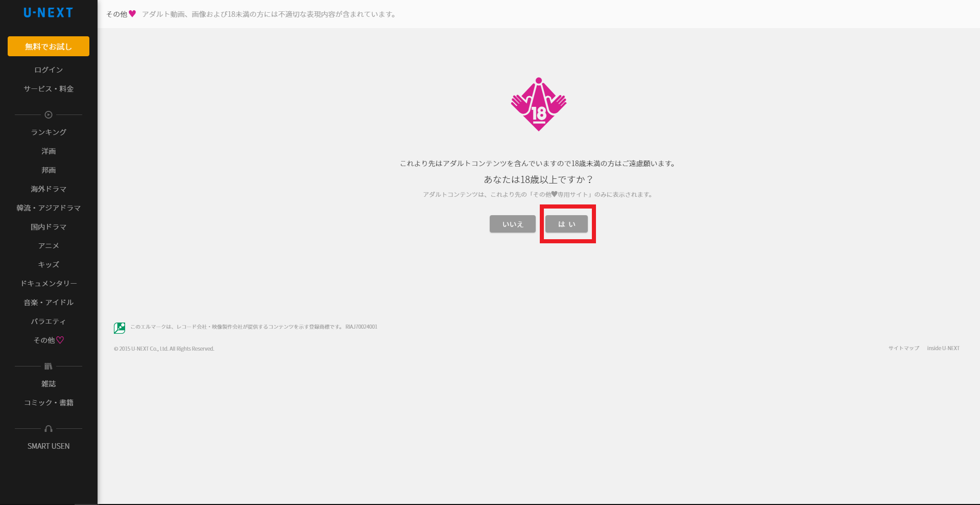This screenshot has width=980, height=505.
Task: Confirm age by clicking はい
Action: click(x=566, y=224)
